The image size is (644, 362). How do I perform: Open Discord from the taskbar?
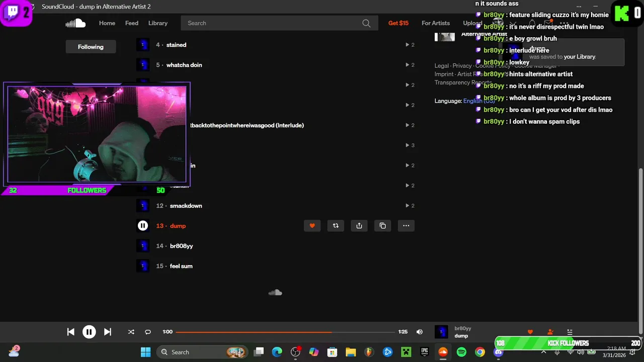[498, 352]
